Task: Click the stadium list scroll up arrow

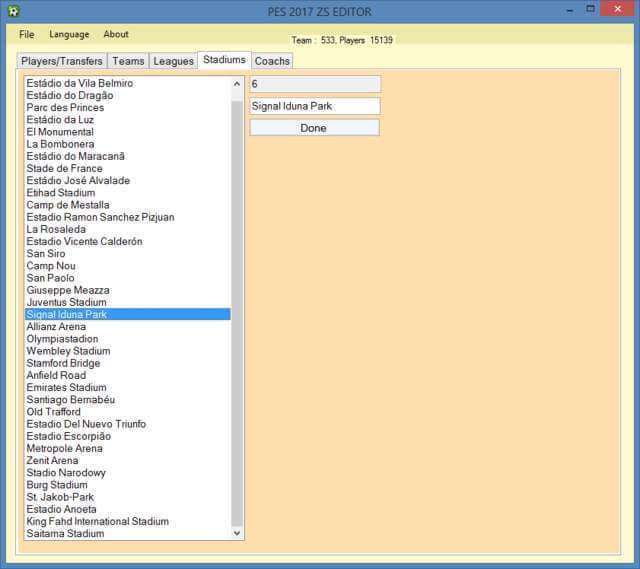Action: (x=237, y=84)
